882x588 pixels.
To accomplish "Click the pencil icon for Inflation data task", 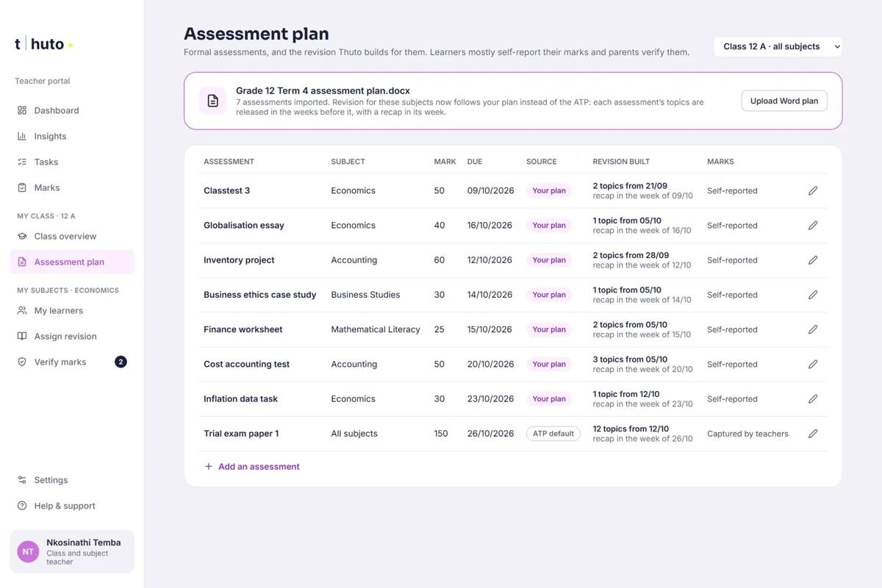I will [x=813, y=399].
